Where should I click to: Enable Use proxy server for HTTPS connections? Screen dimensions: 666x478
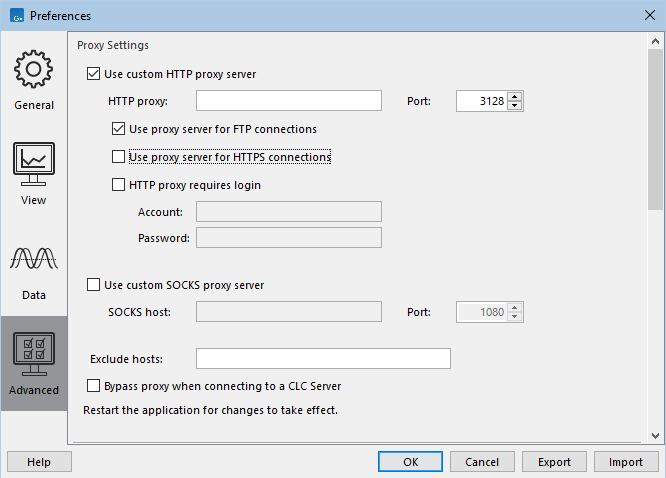click(x=119, y=157)
